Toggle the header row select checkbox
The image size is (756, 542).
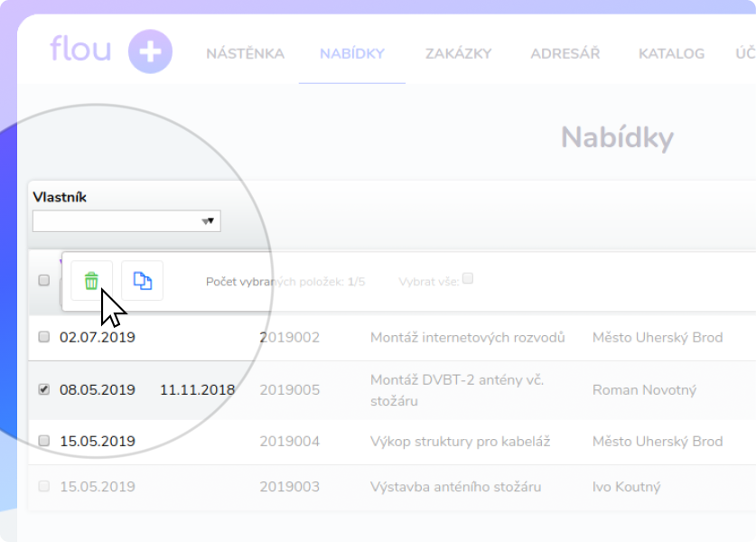point(44,280)
